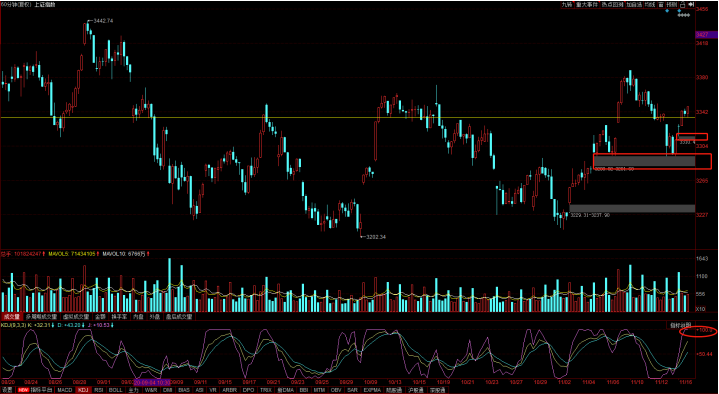Select the 深股通 tab at bar's end
This screenshot has height=394, width=719.
click(x=438, y=390)
